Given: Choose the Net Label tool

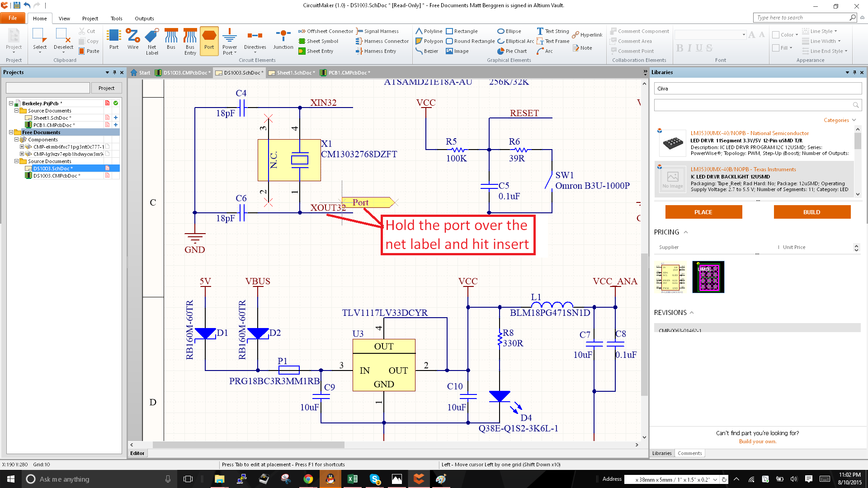Looking at the screenshot, I should click(x=152, y=42).
